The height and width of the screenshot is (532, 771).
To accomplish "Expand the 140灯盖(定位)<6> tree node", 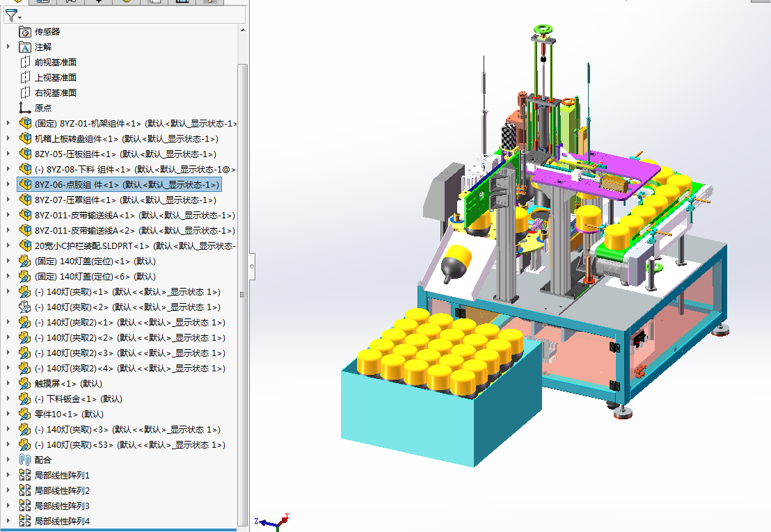I will (x=8, y=276).
